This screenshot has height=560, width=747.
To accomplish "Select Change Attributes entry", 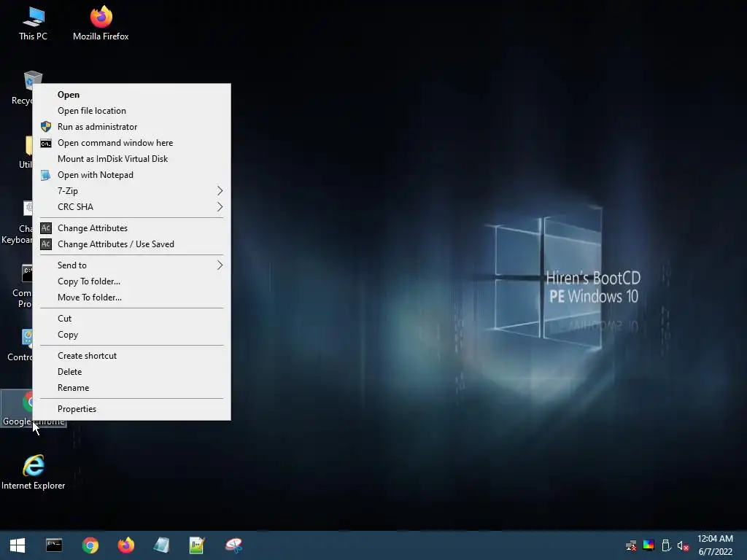I will [131, 228].
